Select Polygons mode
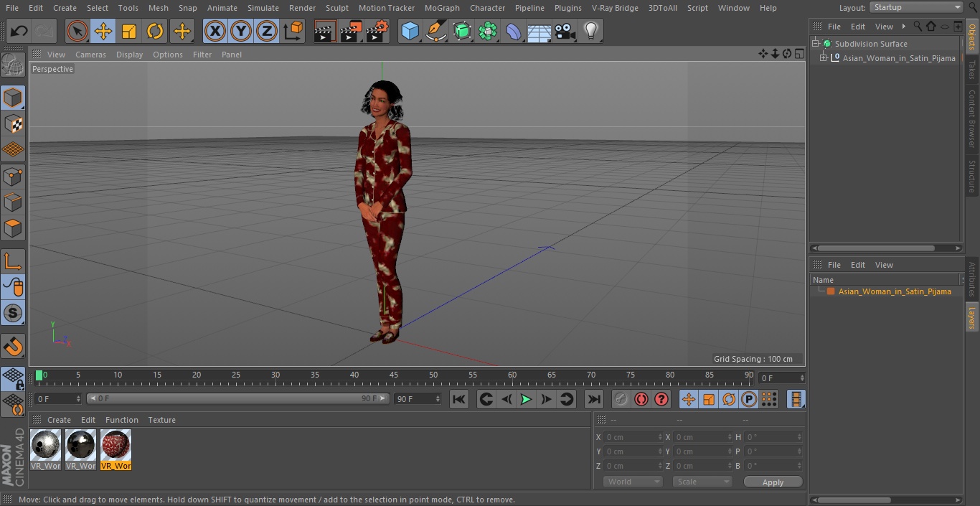 pyautogui.click(x=13, y=228)
